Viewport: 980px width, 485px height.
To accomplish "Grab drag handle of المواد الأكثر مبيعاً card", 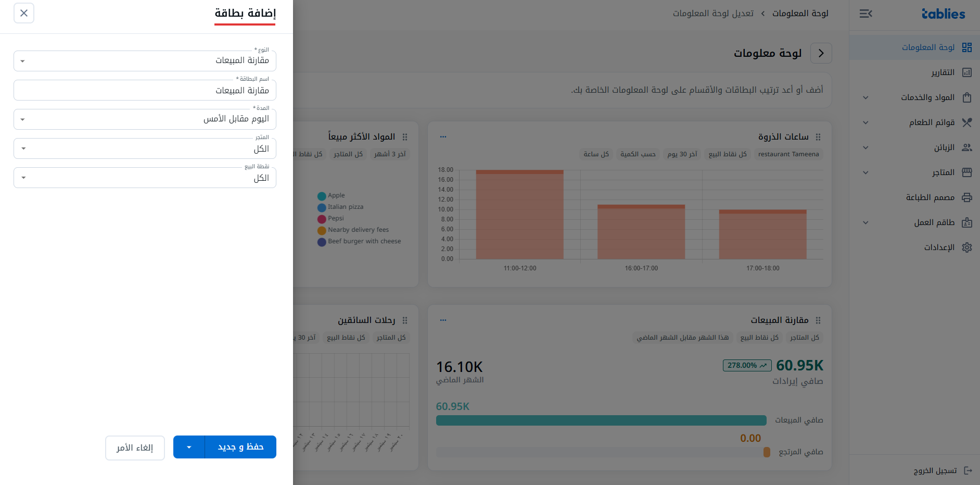I will click(x=405, y=137).
